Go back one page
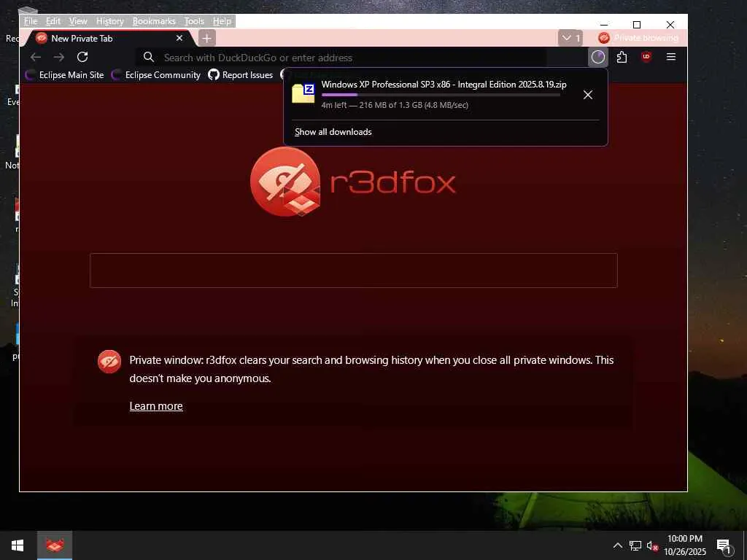The width and height of the screenshot is (747, 560). (35, 57)
